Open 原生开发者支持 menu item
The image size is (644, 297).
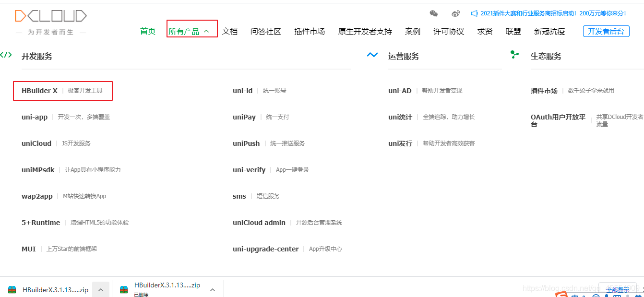click(x=365, y=31)
